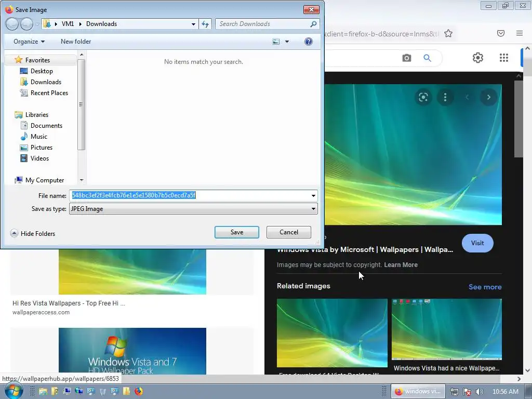This screenshot has height=399, width=532.
Task: Open the first related image thumbnail
Action: point(332,333)
